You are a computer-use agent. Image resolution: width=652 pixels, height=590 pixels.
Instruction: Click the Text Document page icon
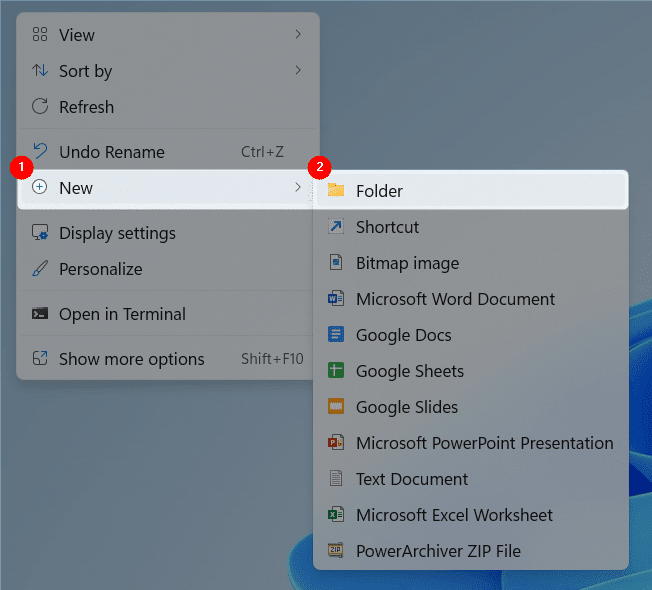pyautogui.click(x=336, y=478)
